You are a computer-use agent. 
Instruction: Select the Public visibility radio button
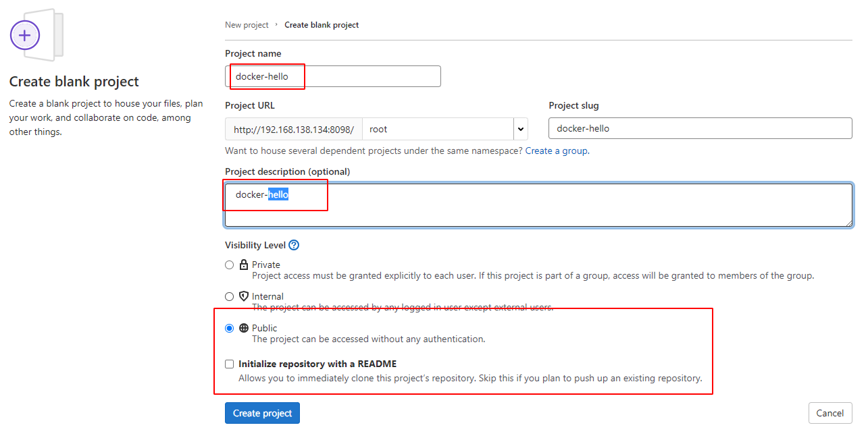(230, 328)
